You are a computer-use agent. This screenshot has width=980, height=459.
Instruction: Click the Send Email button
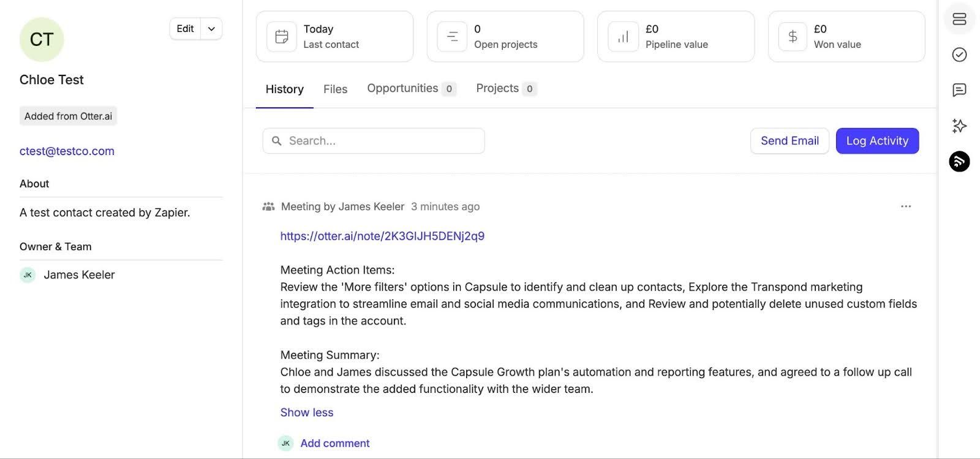click(790, 141)
